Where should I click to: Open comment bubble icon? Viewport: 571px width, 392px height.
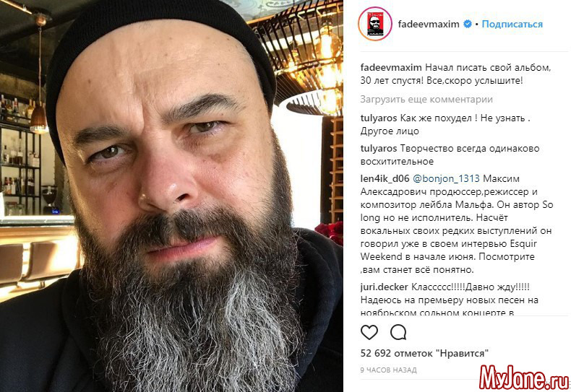[398, 332]
